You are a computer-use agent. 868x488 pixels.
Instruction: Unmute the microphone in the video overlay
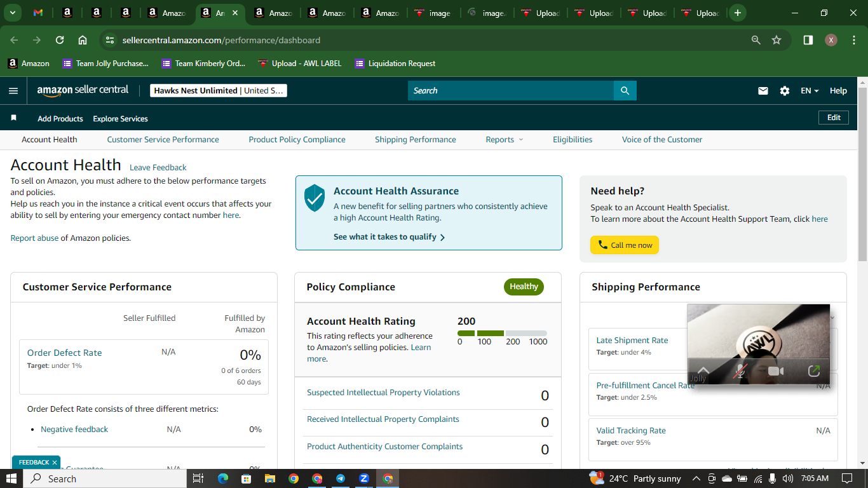click(x=740, y=371)
